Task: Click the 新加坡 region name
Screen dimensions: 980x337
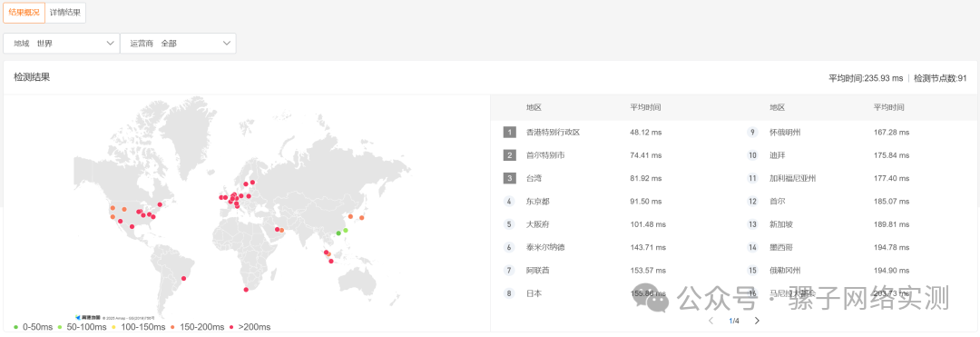Action: (780, 224)
